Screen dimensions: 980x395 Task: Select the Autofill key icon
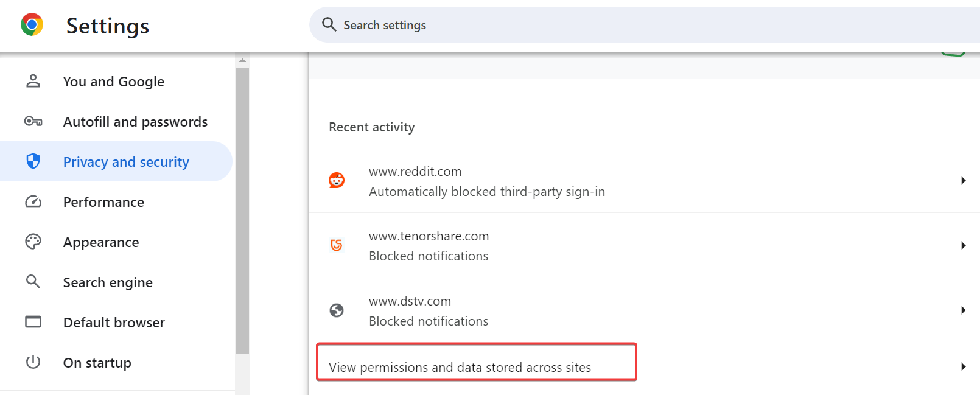click(33, 121)
